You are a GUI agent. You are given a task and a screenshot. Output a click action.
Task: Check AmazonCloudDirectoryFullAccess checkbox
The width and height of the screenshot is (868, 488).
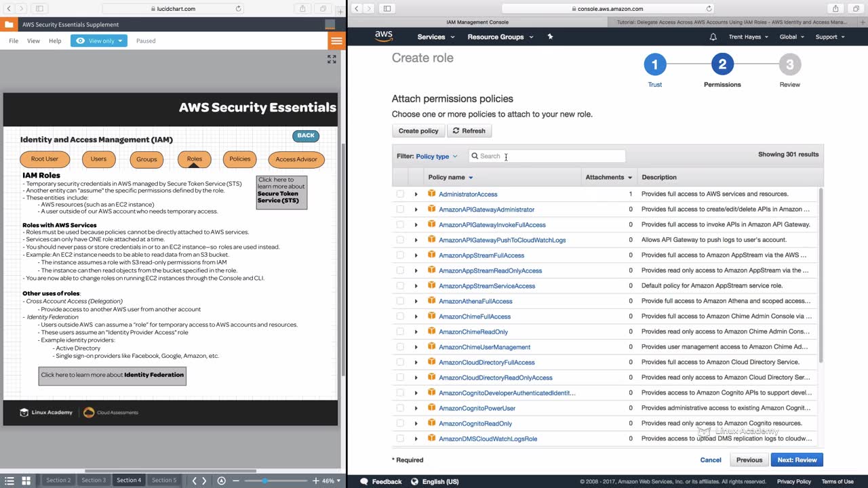(x=400, y=362)
